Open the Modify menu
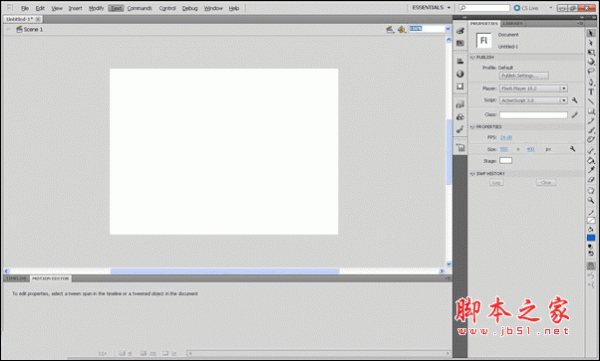The image size is (600, 361). coord(96,8)
